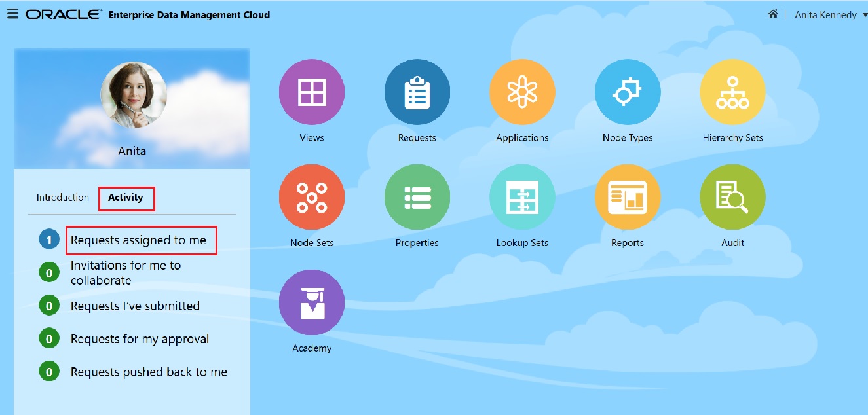The width and height of the screenshot is (868, 415).
Task: Open the Reports icon
Action: pyautogui.click(x=628, y=197)
